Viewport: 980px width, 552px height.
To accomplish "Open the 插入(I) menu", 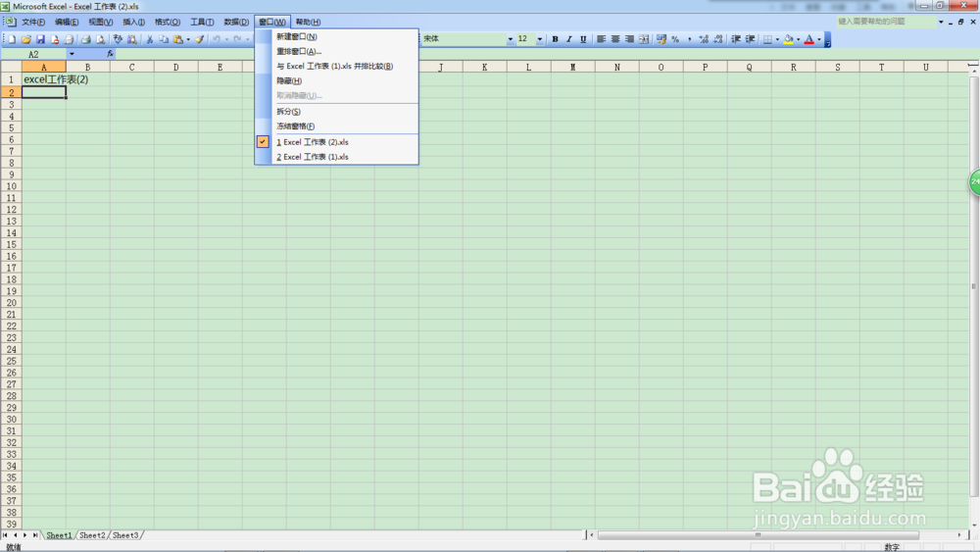I will [x=133, y=22].
